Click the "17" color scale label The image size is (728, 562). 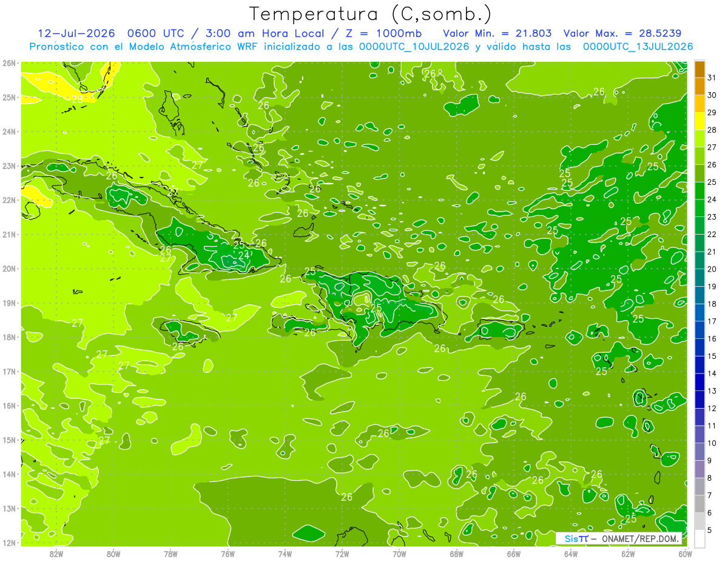click(x=712, y=321)
